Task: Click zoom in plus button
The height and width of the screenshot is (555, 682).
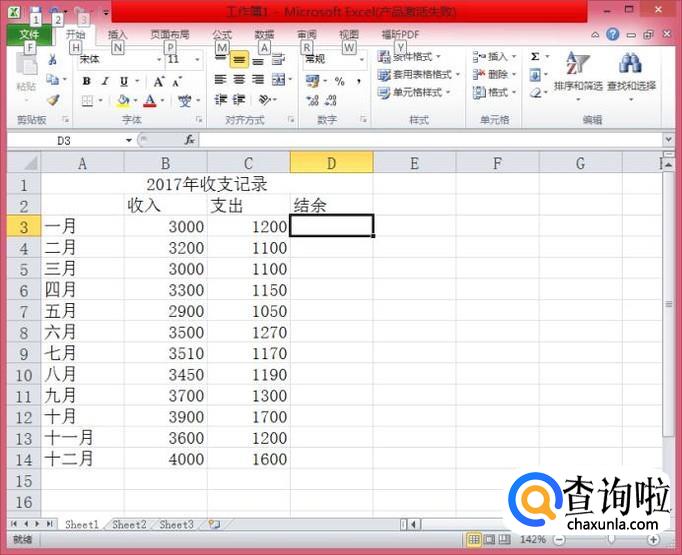Action: click(x=652, y=540)
